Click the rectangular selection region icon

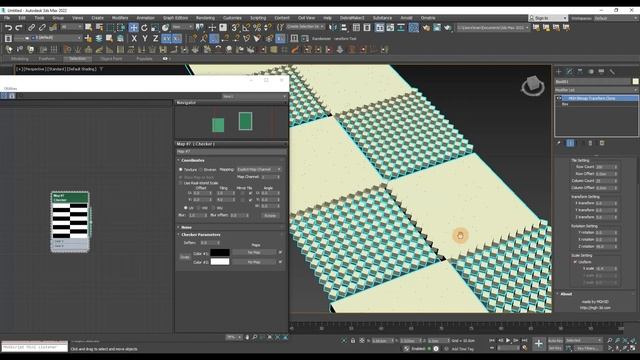(x=110, y=28)
